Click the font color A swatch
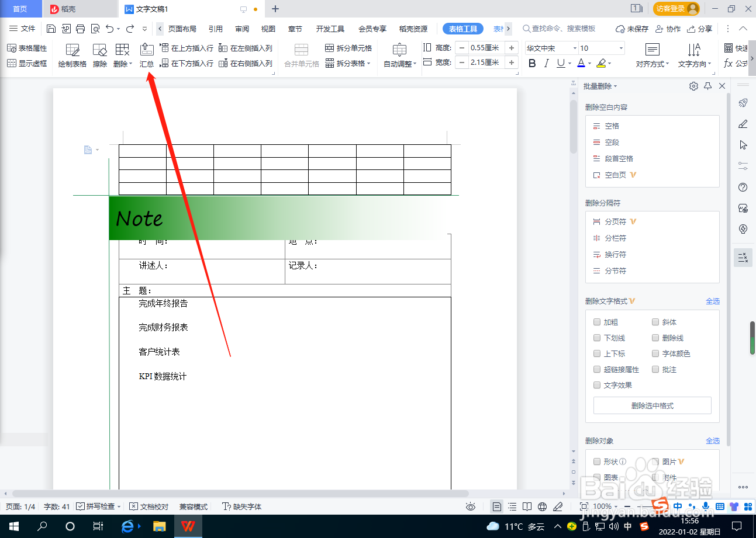 click(x=581, y=63)
